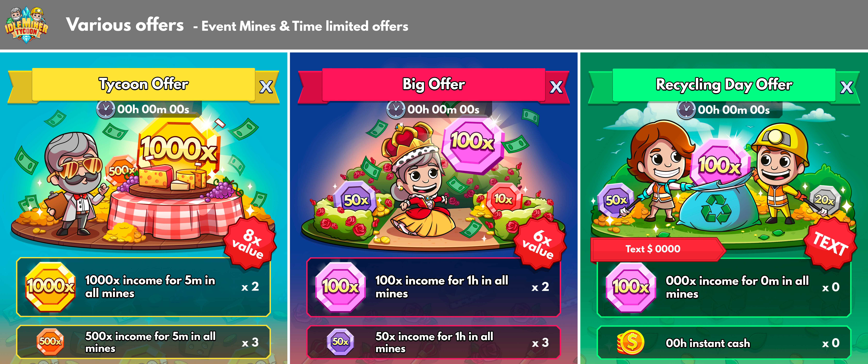Tap the golden 1000x boost icon in reward row
This screenshot has width=868, height=364.
[x=50, y=287]
